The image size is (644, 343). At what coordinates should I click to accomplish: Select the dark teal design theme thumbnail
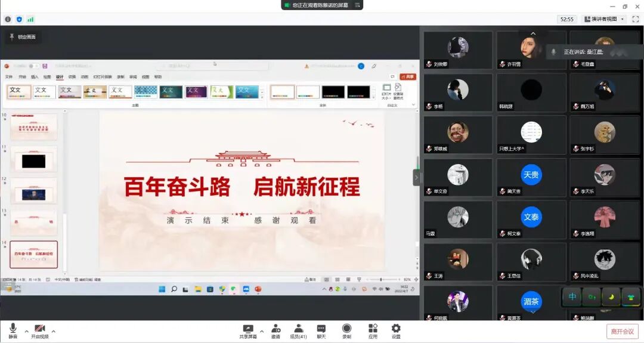coord(171,92)
